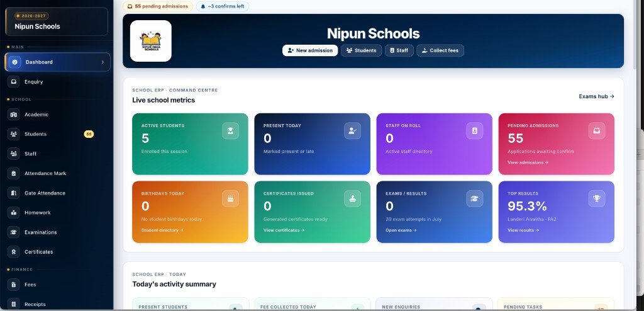Click the 2026-2027 session badge

tap(31, 16)
